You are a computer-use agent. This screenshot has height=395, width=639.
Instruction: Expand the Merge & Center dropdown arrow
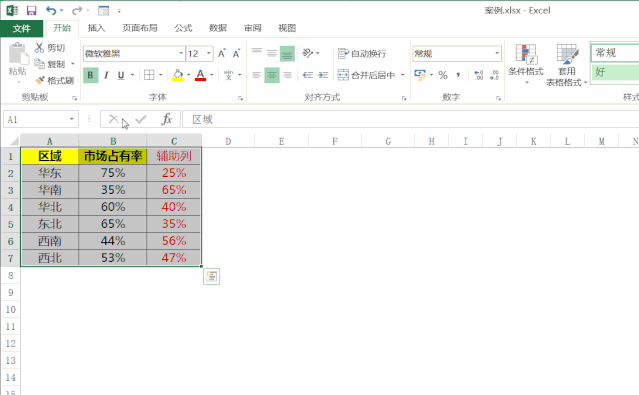403,75
